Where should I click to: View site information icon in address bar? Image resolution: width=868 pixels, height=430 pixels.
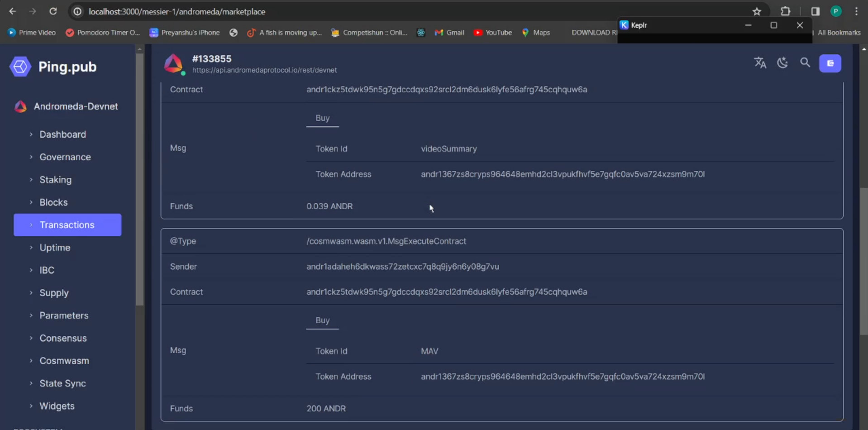pos(77,11)
